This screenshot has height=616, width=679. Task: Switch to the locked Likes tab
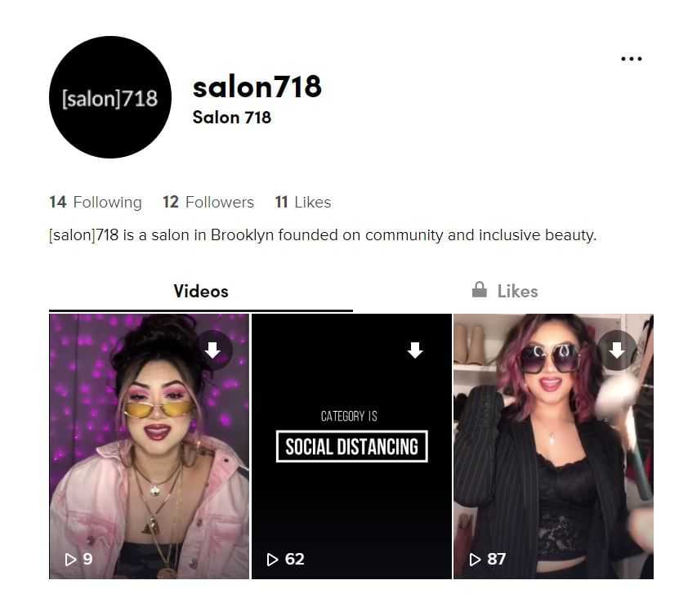click(505, 292)
